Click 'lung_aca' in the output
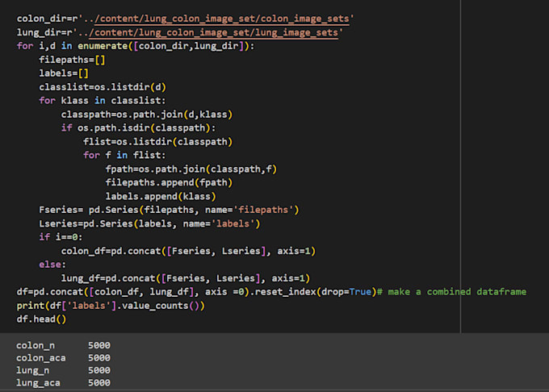The image size is (549, 392). [38, 383]
